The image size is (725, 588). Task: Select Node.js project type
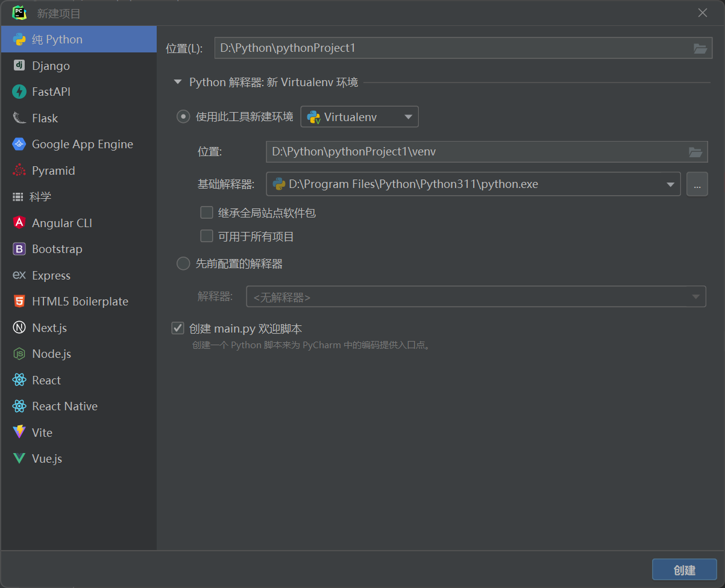(79, 354)
